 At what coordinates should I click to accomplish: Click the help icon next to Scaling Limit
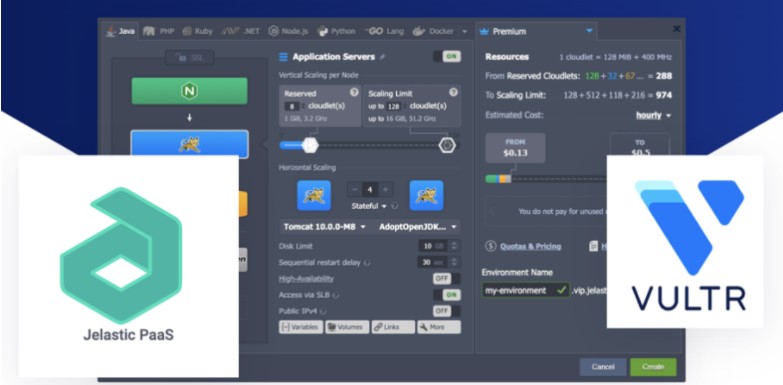click(x=453, y=93)
